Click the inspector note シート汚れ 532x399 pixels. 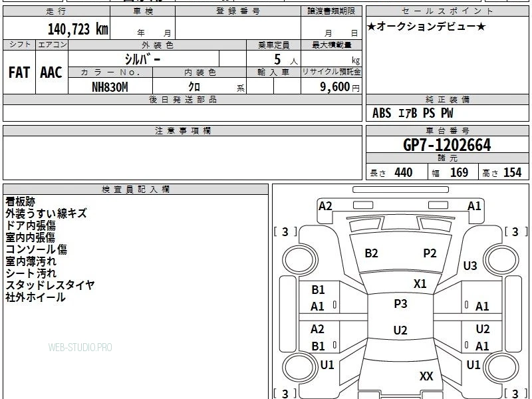click(x=31, y=273)
